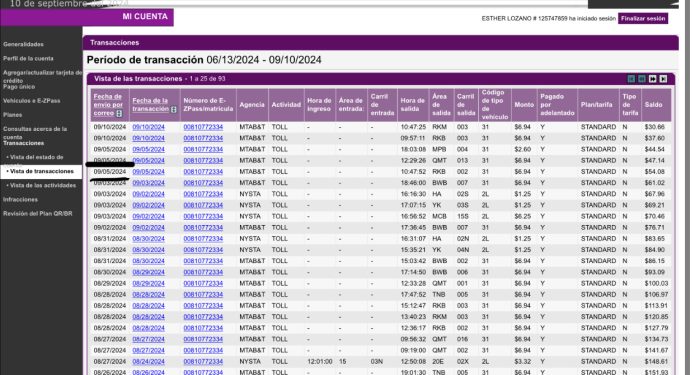Click the MCB exit area cell
This screenshot has width=695, height=375.
[x=439, y=216]
